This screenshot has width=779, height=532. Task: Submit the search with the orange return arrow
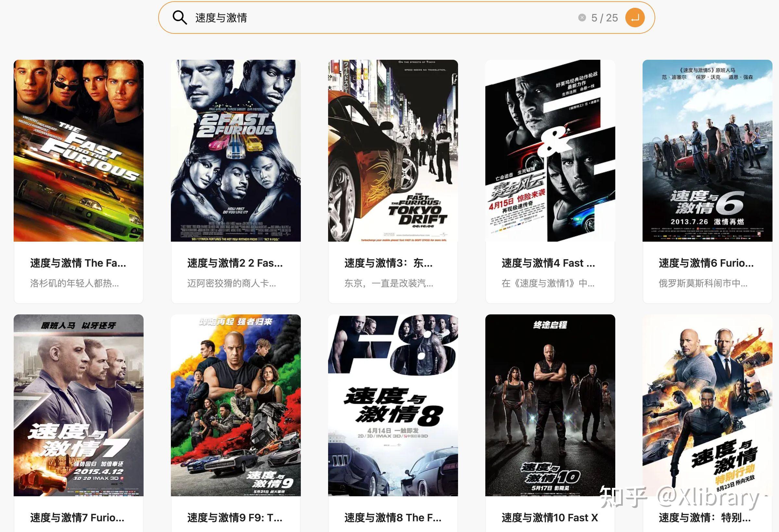(635, 18)
